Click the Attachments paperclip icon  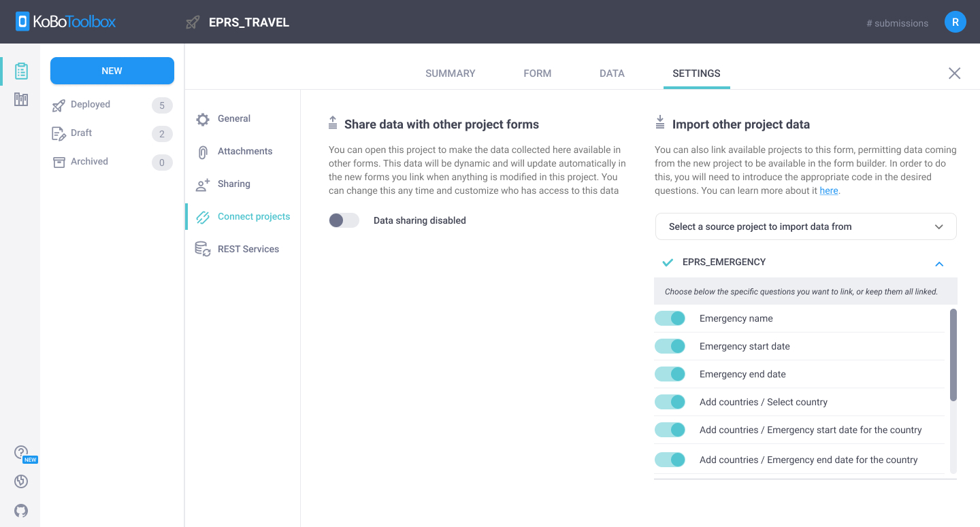pyautogui.click(x=202, y=151)
